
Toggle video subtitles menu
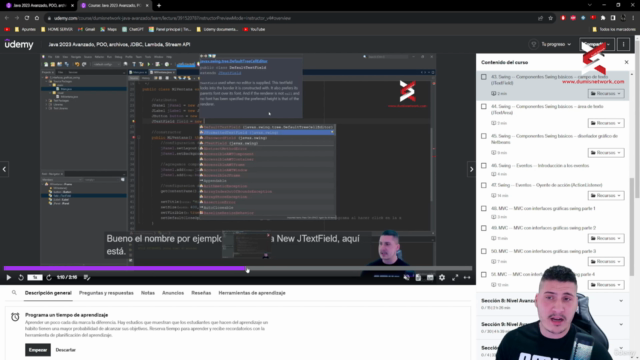pos(430,278)
